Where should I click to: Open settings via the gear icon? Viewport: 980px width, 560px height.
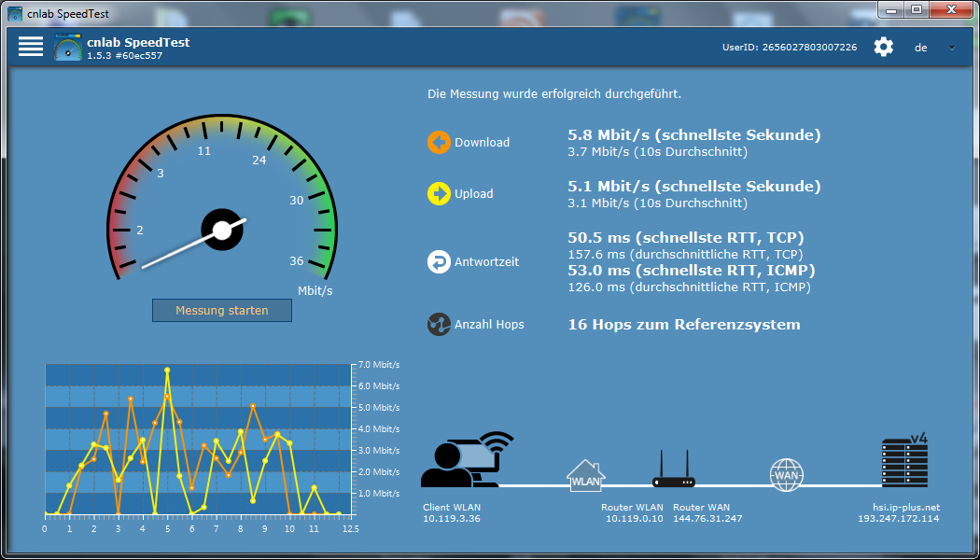tap(884, 47)
